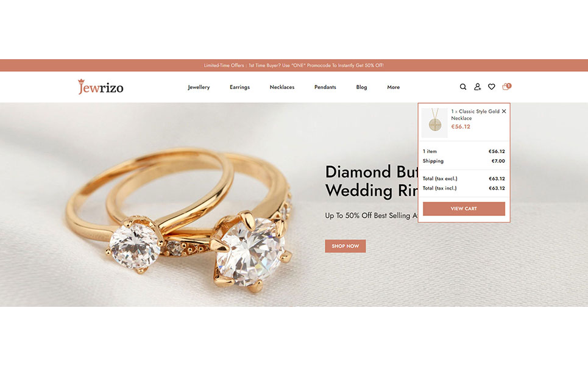Click the View Cart button
The height and width of the screenshot is (366, 588).
pos(464,209)
